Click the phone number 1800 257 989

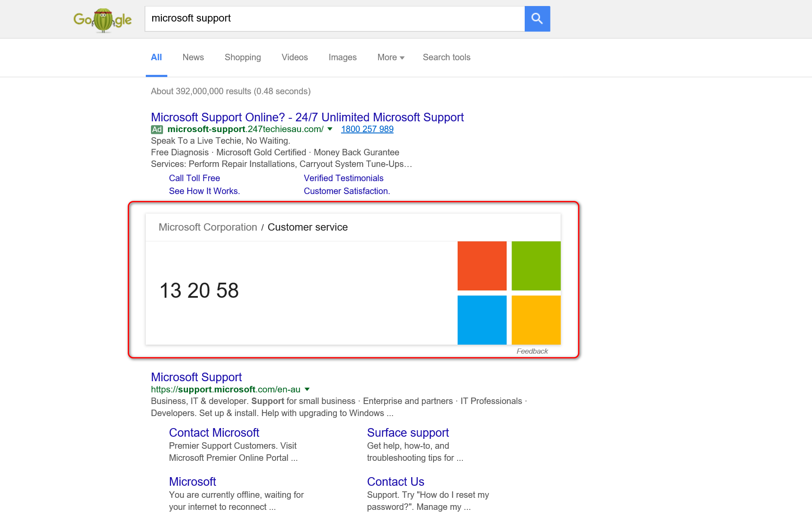click(x=367, y=129)
